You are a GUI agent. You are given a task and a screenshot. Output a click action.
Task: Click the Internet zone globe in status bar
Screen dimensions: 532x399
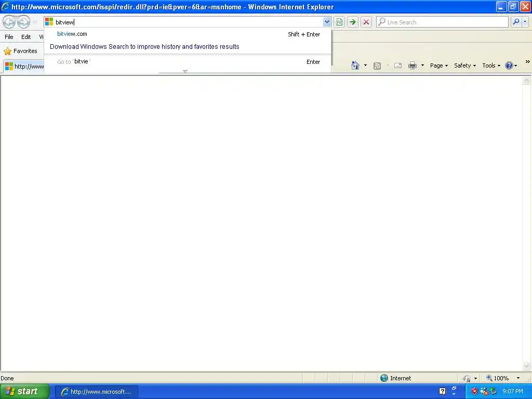384,378
